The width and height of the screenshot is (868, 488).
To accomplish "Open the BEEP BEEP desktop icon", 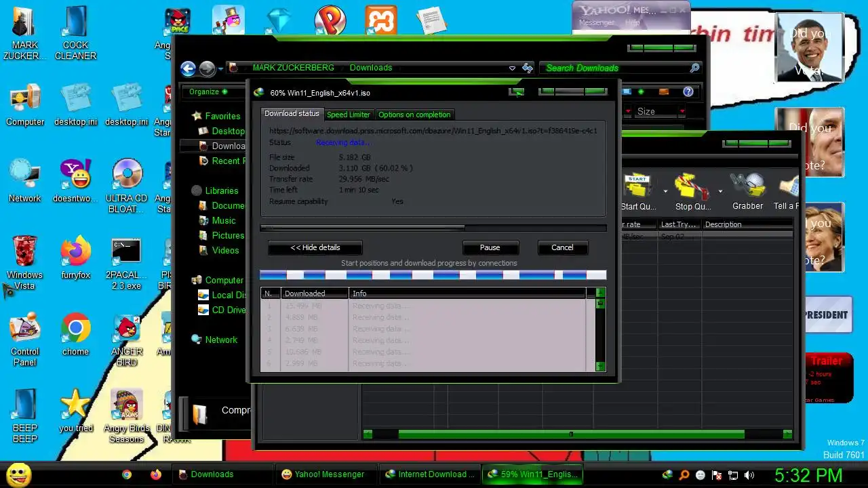I will (x=25, y=416).
